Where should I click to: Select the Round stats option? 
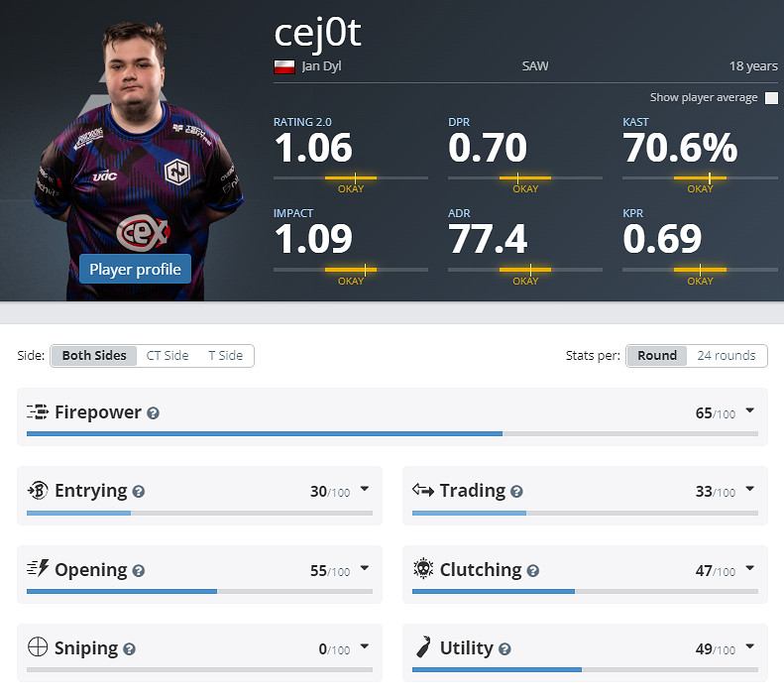point(657,356)
